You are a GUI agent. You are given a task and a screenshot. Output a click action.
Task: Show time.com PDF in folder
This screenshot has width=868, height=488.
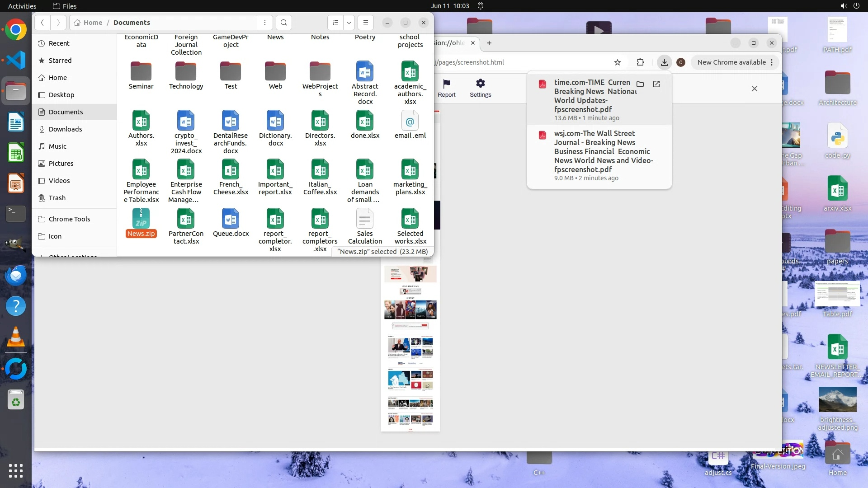(640, 84)
